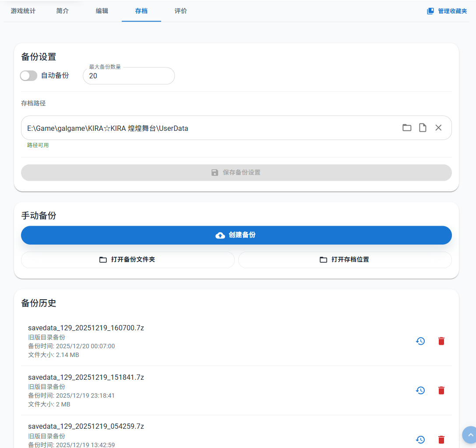The width and height of the screenshot is (476, 448).
Task: Restore backup savedata_129_20251219_054259.7z
Action: coord(420,440)
